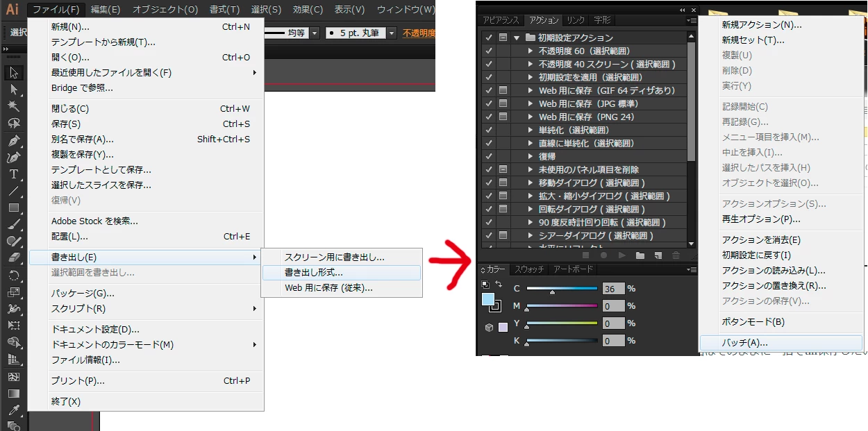The height and width of the screenshot is (431, 868).
Task: Click the Illustrator Ai logo
Action: (12, 9)
